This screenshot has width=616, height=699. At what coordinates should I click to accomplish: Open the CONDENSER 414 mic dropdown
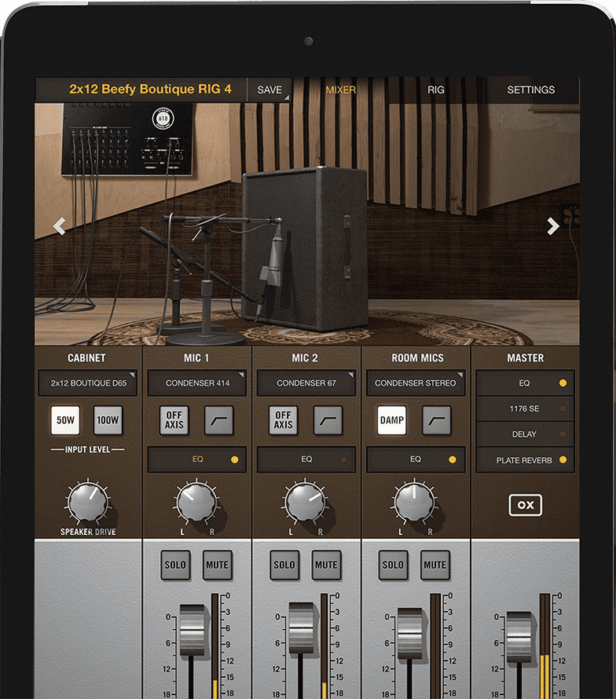(196, 384)
